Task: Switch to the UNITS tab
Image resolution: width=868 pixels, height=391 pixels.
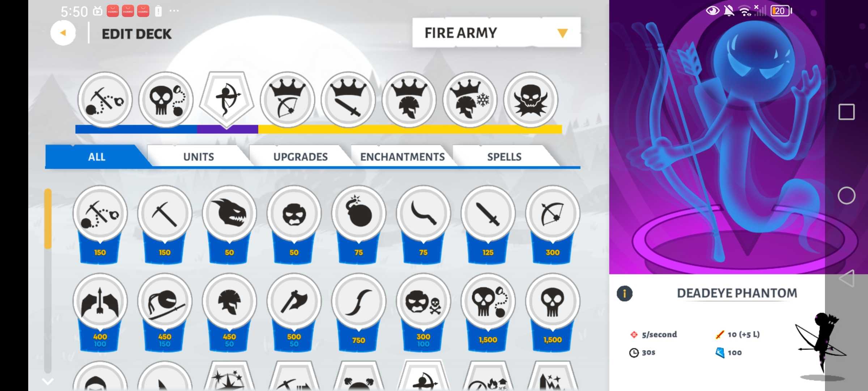Action: 199,156
